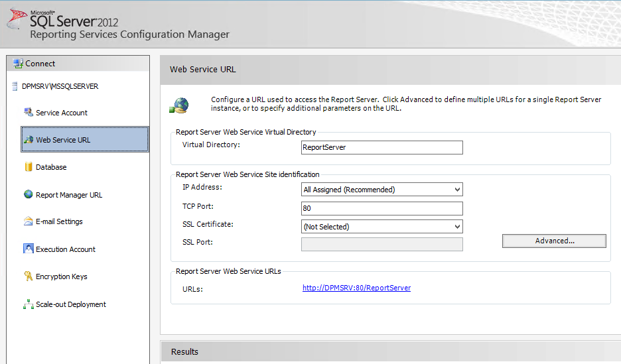Click the SQL Server 2012 logo
This screenshot has width=621, height=364.
62,19
